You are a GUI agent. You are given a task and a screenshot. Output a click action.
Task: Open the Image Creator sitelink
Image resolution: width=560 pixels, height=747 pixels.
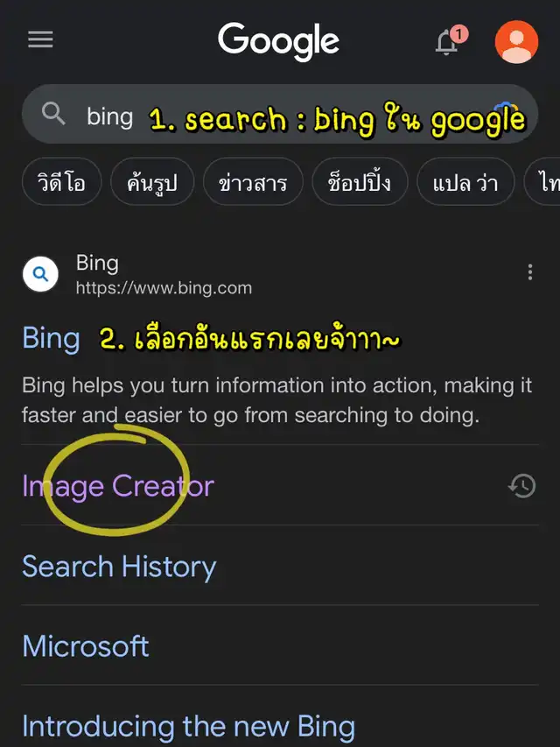[118, 486]
